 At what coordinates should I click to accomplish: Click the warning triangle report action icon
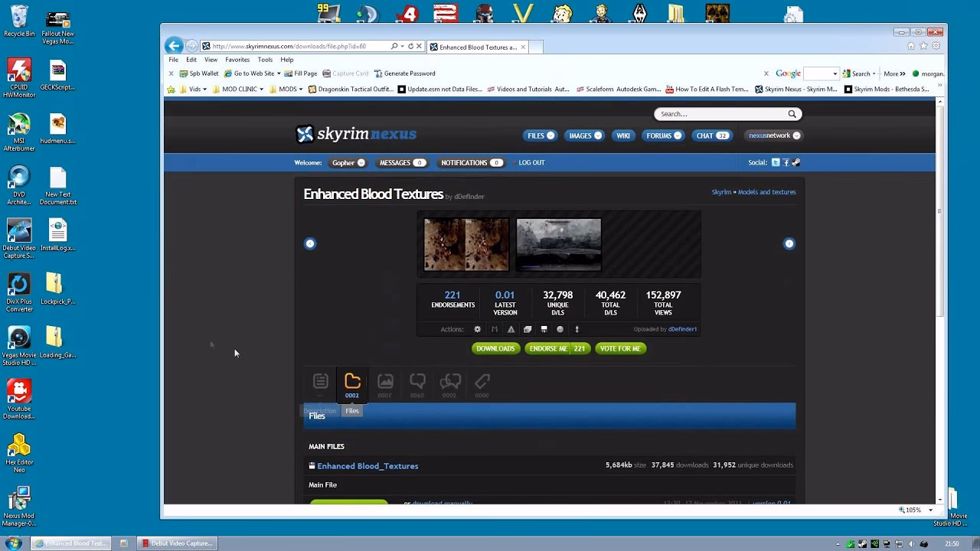click(x=511, y=329)
